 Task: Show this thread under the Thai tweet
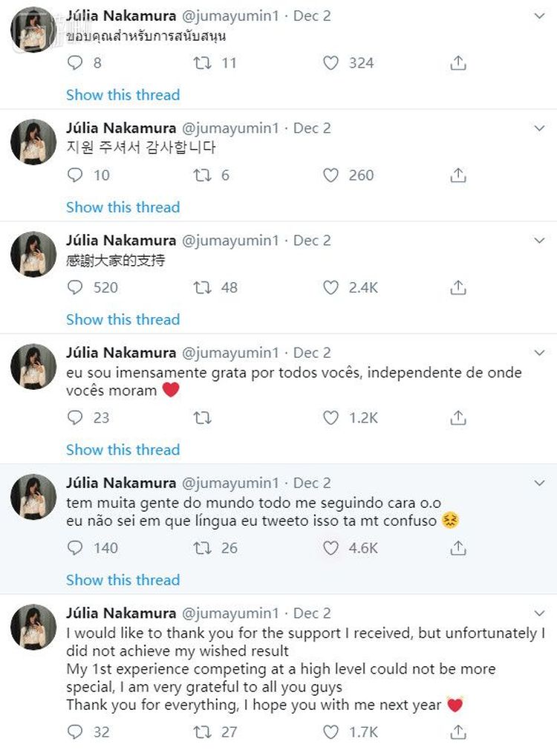pos(123,95)
